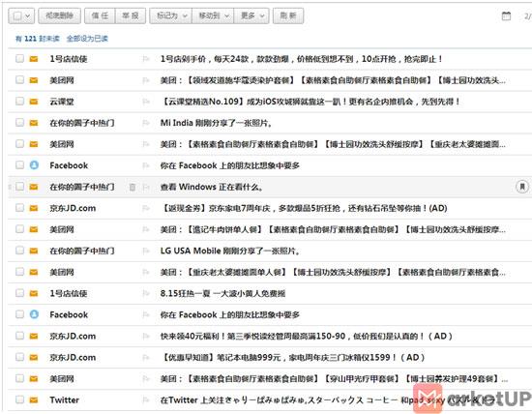Click the envelope icon of the 云课堂 email
532x414 pixels.
point(34,102)
